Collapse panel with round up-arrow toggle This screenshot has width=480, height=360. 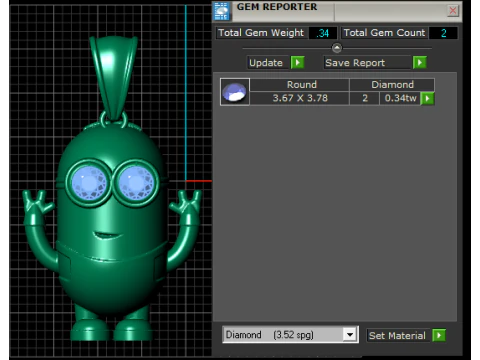[x=337, y=48]
